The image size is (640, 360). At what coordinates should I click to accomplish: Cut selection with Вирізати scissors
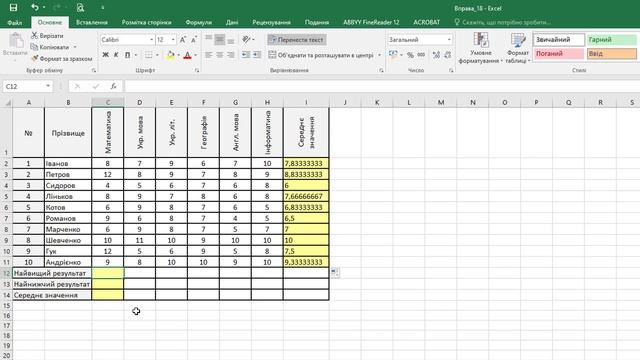(x=47, y=36)
